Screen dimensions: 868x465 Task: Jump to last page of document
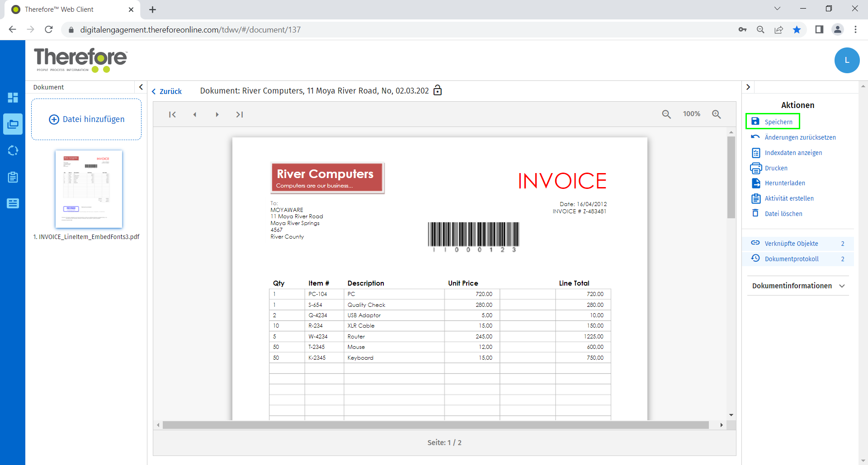239,114
